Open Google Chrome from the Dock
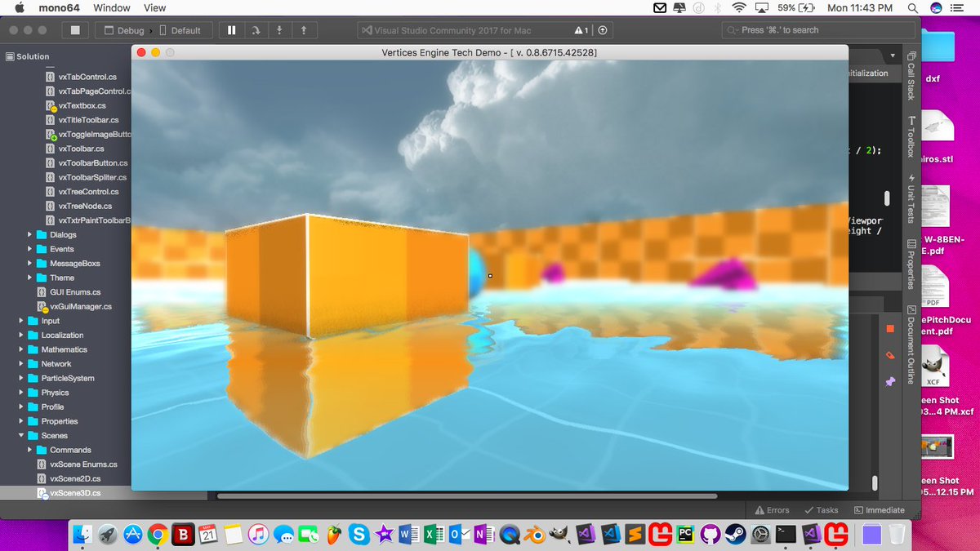980x551 pixels. pyautogui.click(x=158, y=535)
